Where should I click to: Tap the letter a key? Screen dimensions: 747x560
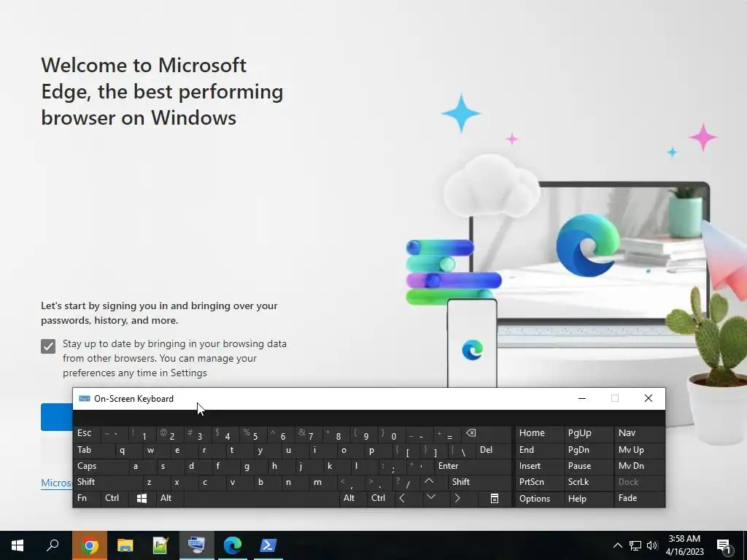142,466
